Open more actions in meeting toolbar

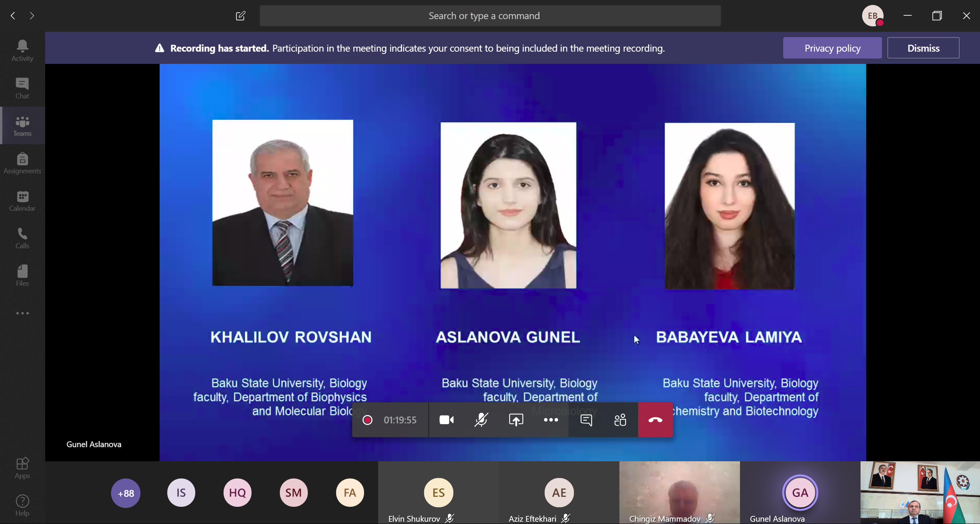pos(551,420)
